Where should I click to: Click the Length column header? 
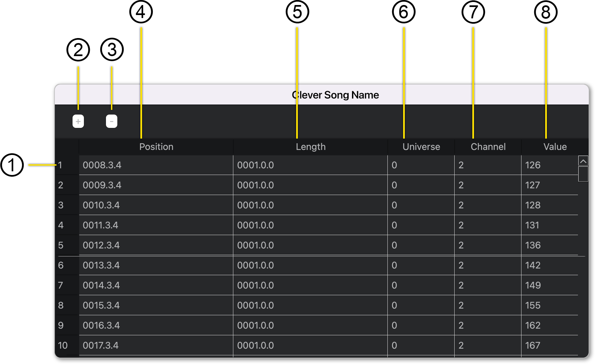pyautogui.click(x=311, y=147)
